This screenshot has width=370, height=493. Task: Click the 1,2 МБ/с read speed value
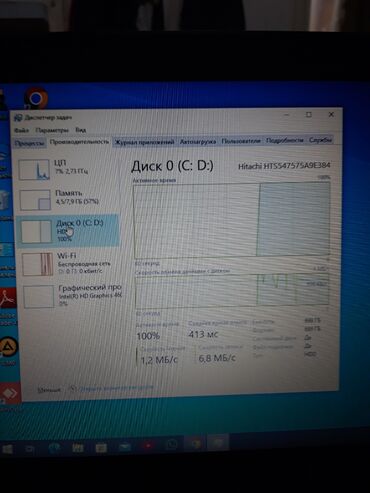pyautogui.click(x=159, y=360)
